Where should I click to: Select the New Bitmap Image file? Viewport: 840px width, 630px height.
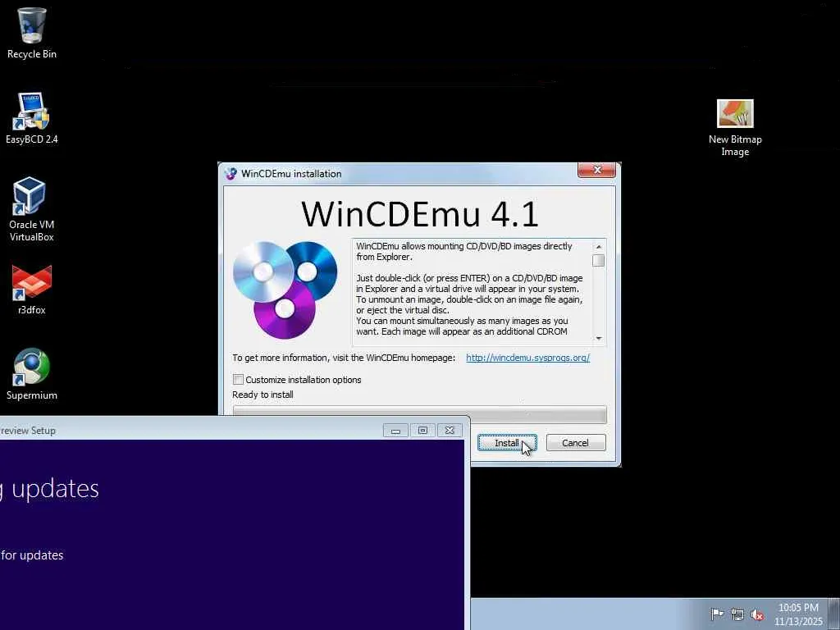(735, 128)
